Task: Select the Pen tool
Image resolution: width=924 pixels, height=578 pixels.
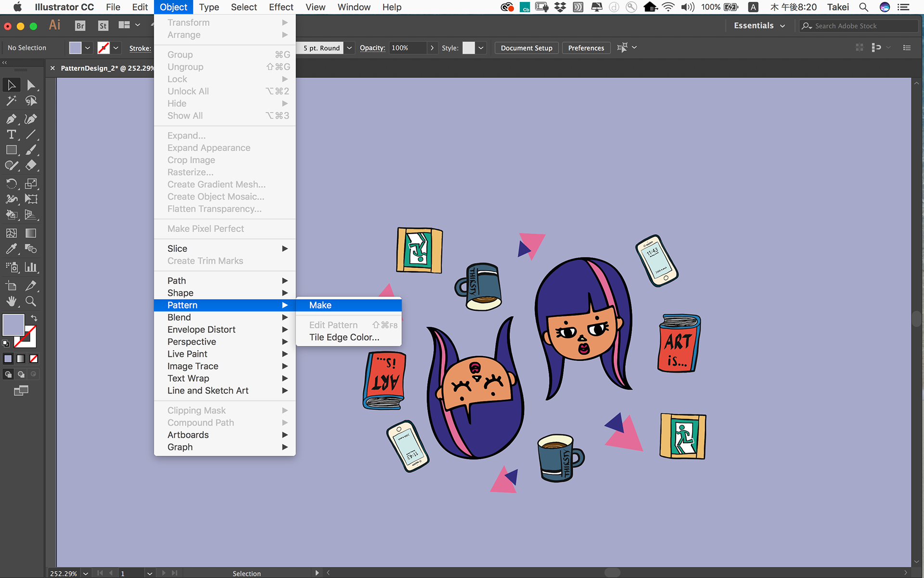Action: pyautogui.click(x=11, y=119)
